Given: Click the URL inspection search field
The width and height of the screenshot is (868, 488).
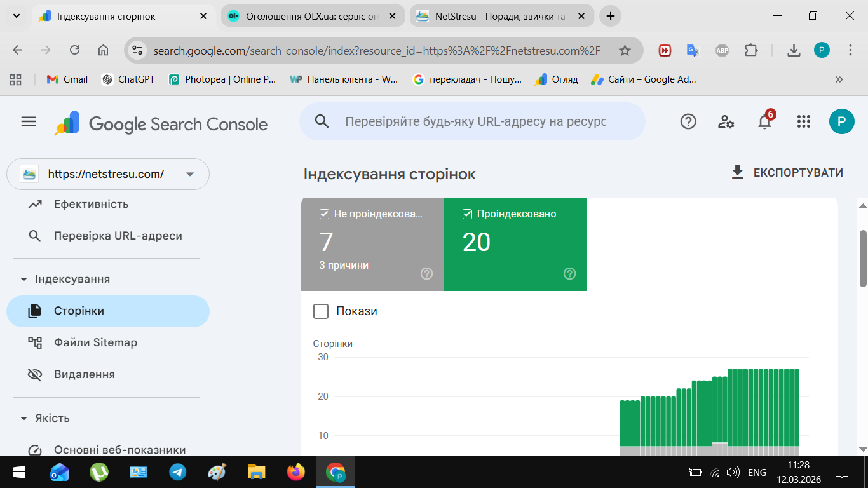Looking at the screenshot, I should click(x=474, y=121).
